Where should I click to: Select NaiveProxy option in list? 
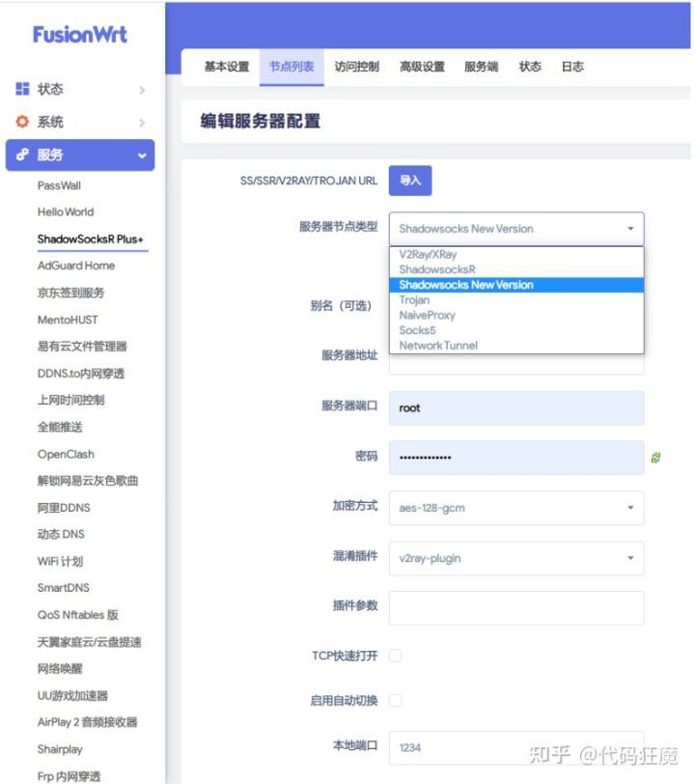pos(516,315)
